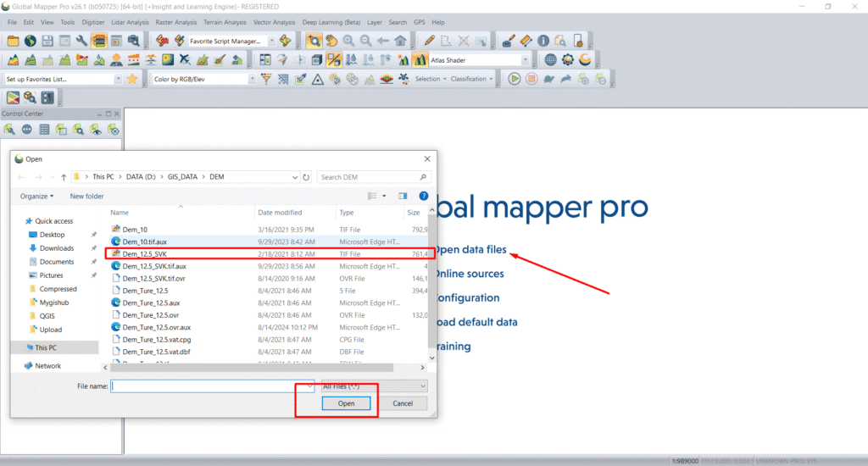Open the Lidar Analysis menu
Screen dimensions: 868x466
click(130, 22)
